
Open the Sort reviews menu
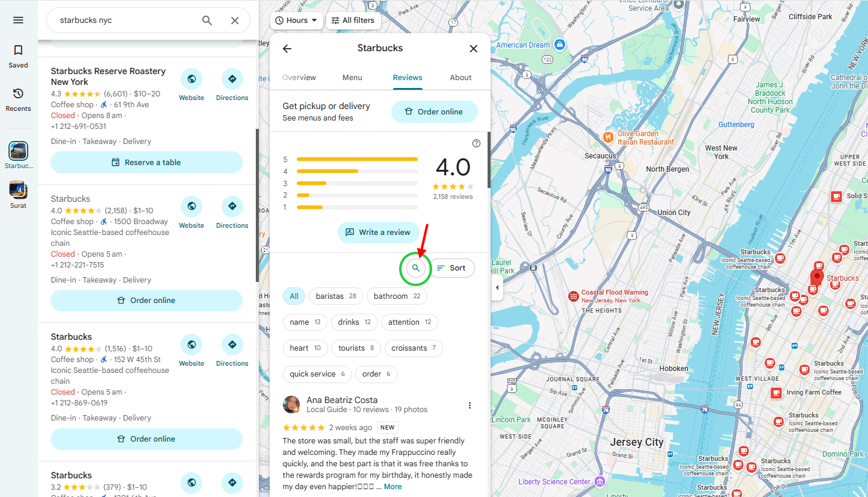(x=452, y=268)
